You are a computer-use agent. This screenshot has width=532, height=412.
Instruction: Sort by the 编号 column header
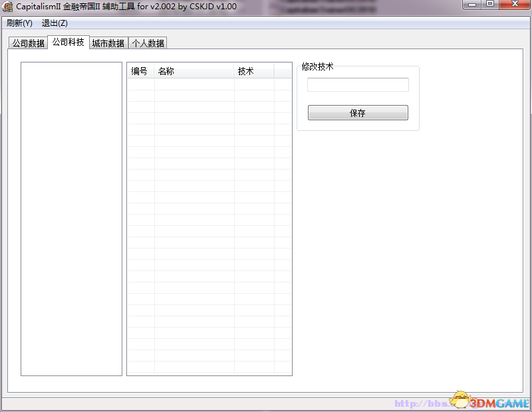[x=141, y=71]
